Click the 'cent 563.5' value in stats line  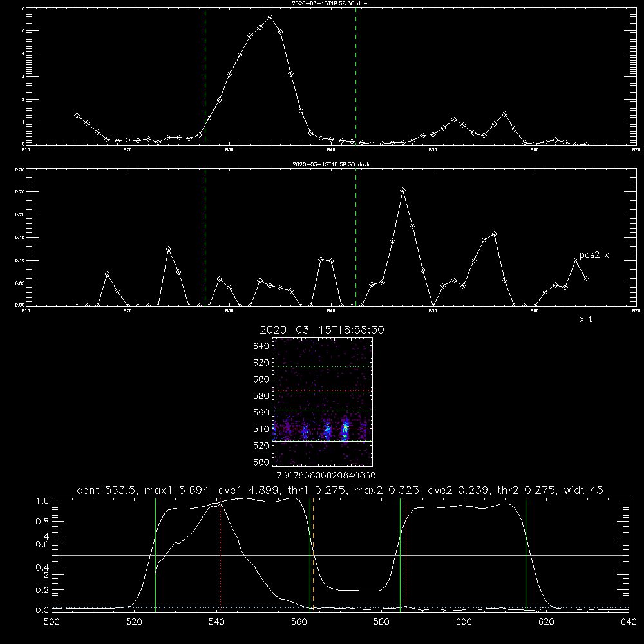coord(108,490)
